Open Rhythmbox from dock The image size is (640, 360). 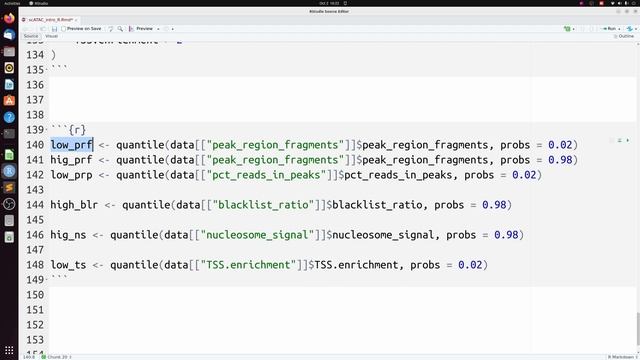point(9,68)
